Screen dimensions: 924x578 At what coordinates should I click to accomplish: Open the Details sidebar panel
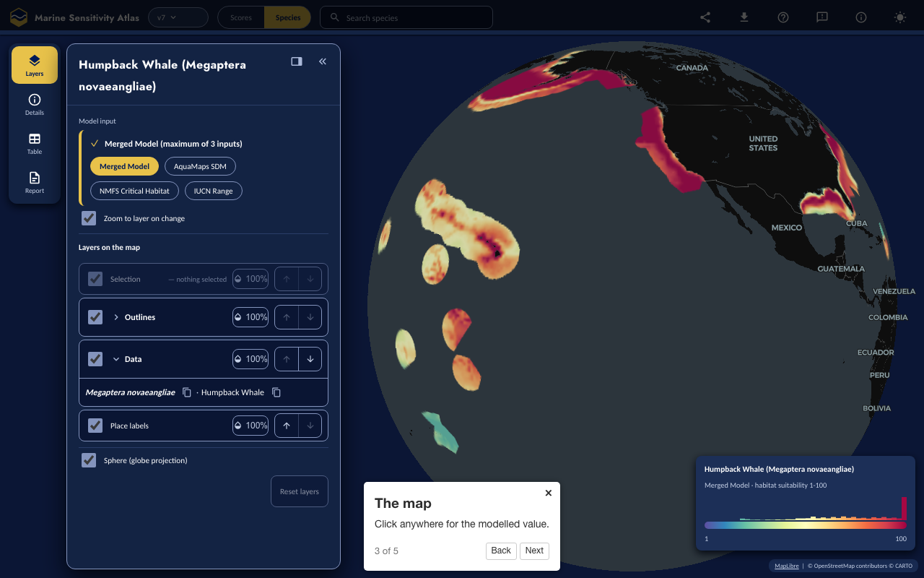click(x=35, y=104)
